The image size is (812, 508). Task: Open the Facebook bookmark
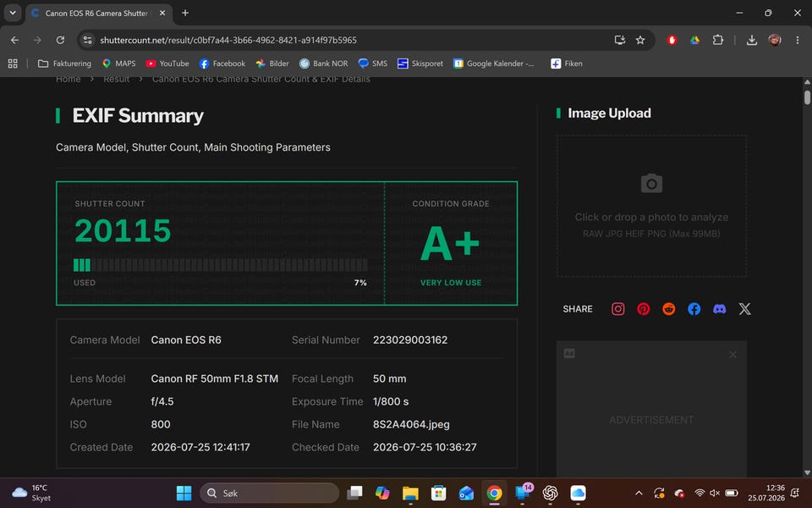222,63
